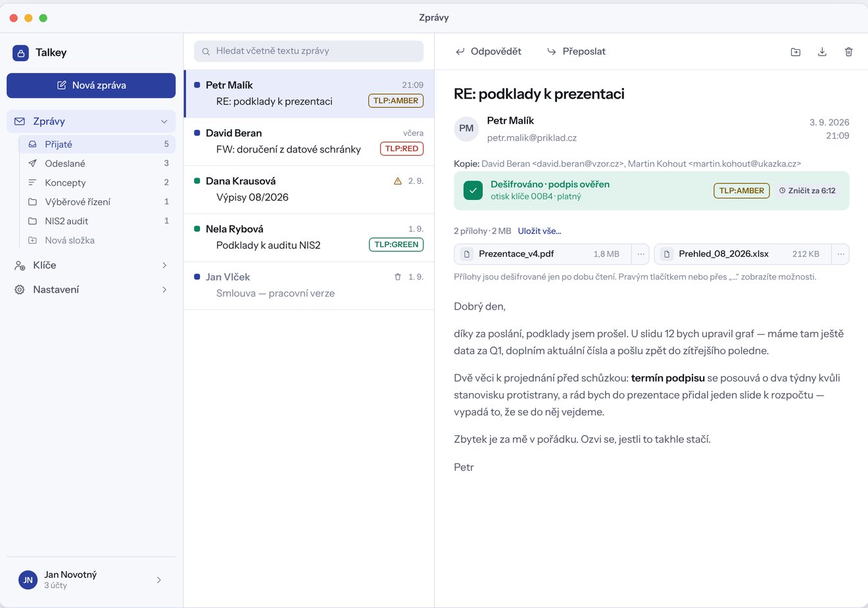
Task: Open options menu for Prezentace_v4.pdf
Action: (640, 254)
